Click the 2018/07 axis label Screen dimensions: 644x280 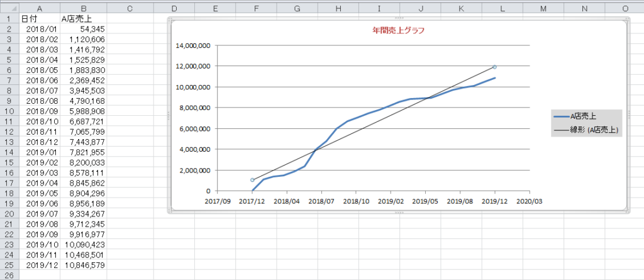tap(321, 201)
